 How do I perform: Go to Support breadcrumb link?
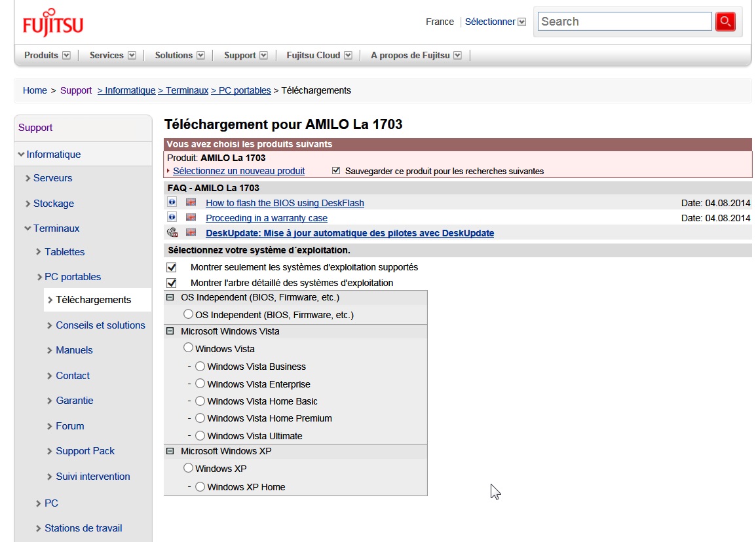[76, 90]
